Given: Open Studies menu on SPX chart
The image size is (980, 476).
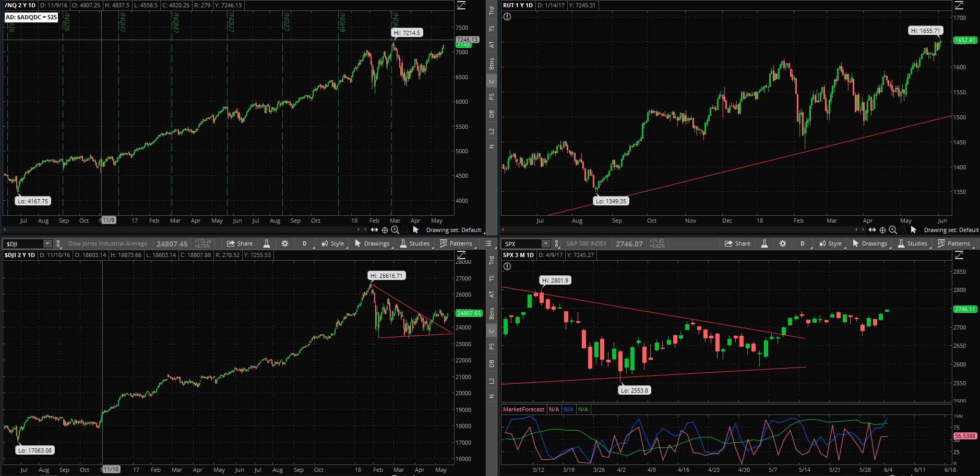Looking at the screenshot, I should pyautogui.click(x=913, y=243).
